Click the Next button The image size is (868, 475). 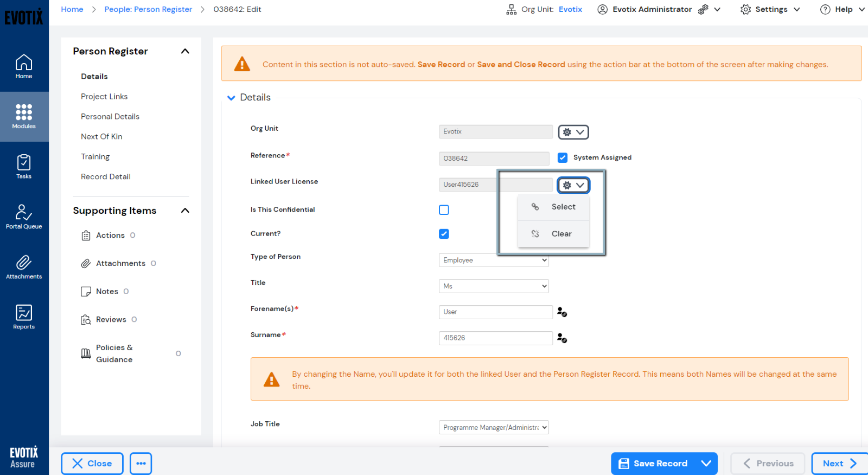[839, 464]
